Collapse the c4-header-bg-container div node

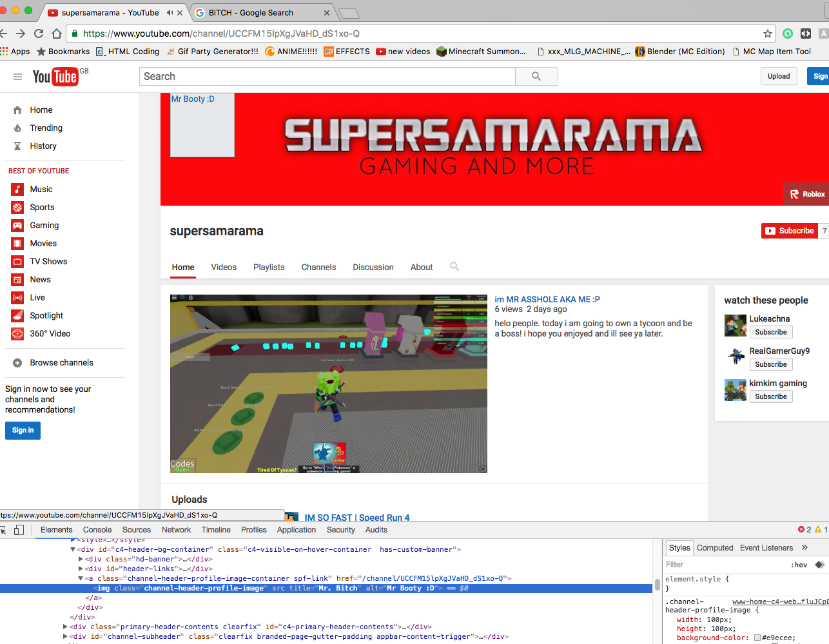[73, 550]
